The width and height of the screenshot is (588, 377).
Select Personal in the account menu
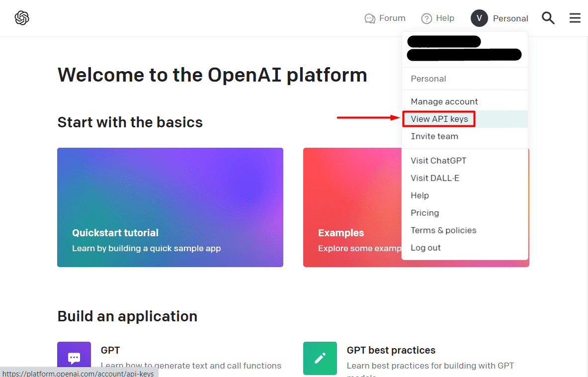point(428,79)
